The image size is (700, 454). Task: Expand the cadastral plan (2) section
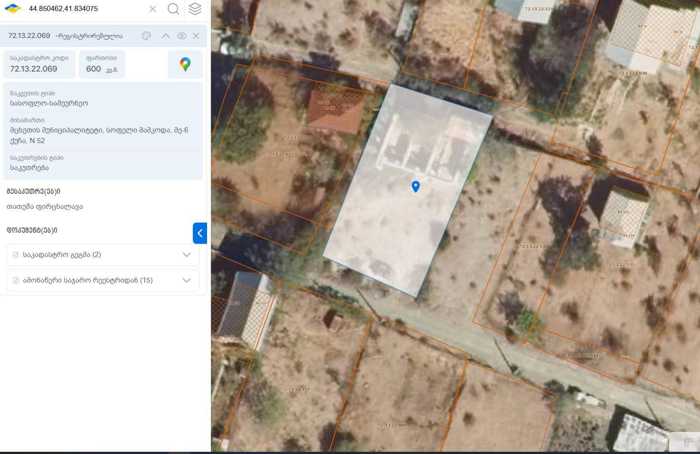[186, 255]
